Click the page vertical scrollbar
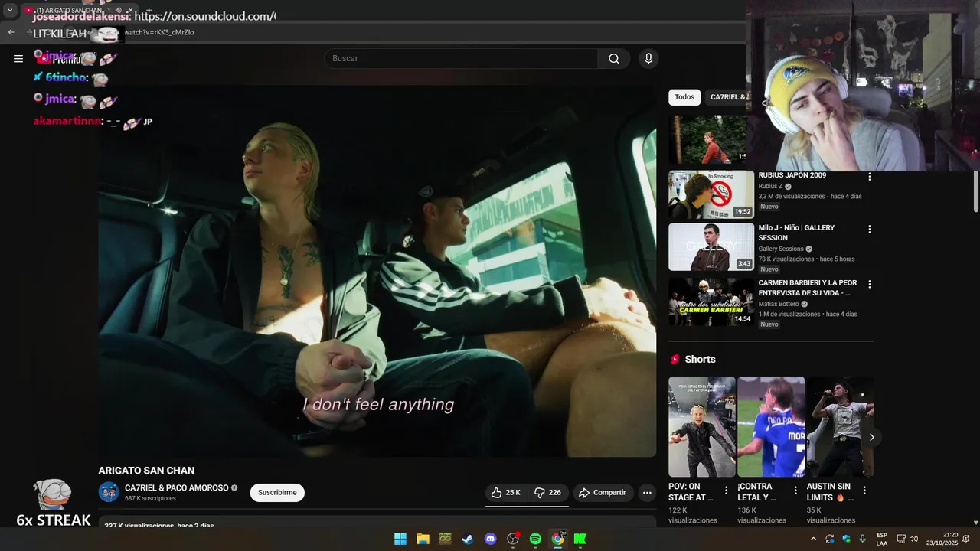980x551 pixels. point(975,191)
